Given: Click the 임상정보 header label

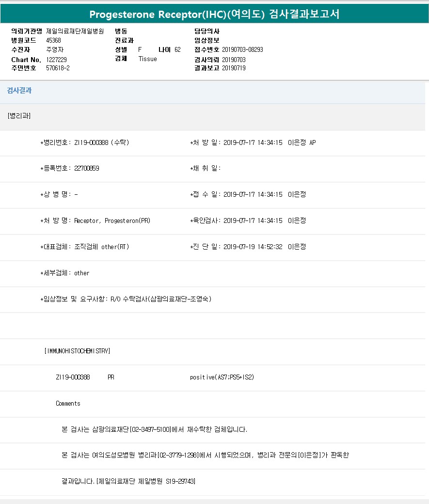Looking at the screenshot, I should (207, 41).
